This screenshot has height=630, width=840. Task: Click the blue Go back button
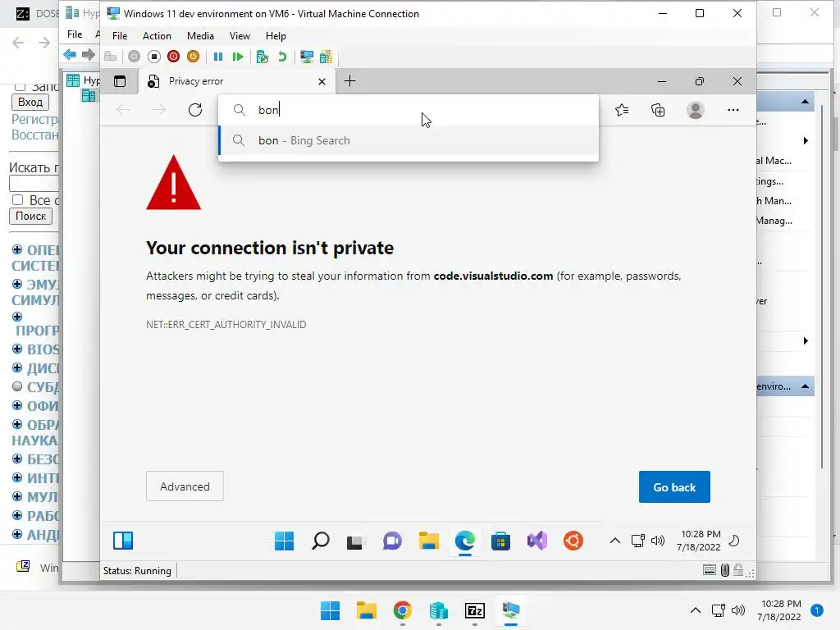coord(674,487)
